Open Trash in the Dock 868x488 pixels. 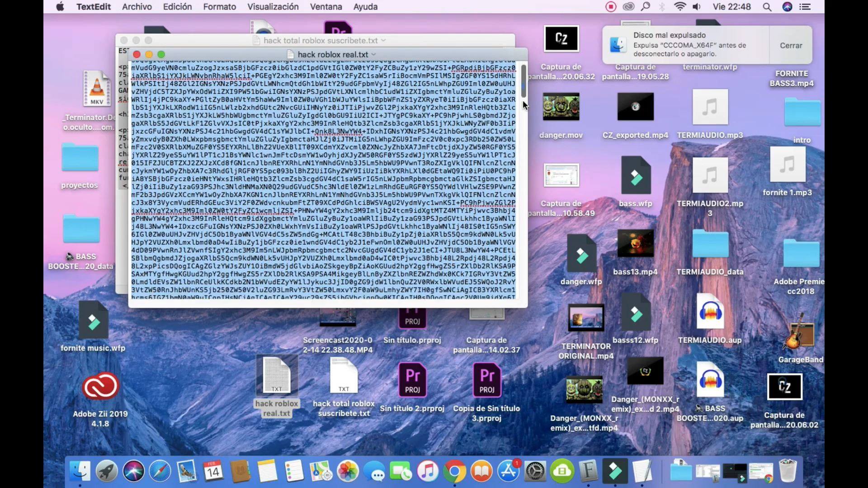coord(788,472)
